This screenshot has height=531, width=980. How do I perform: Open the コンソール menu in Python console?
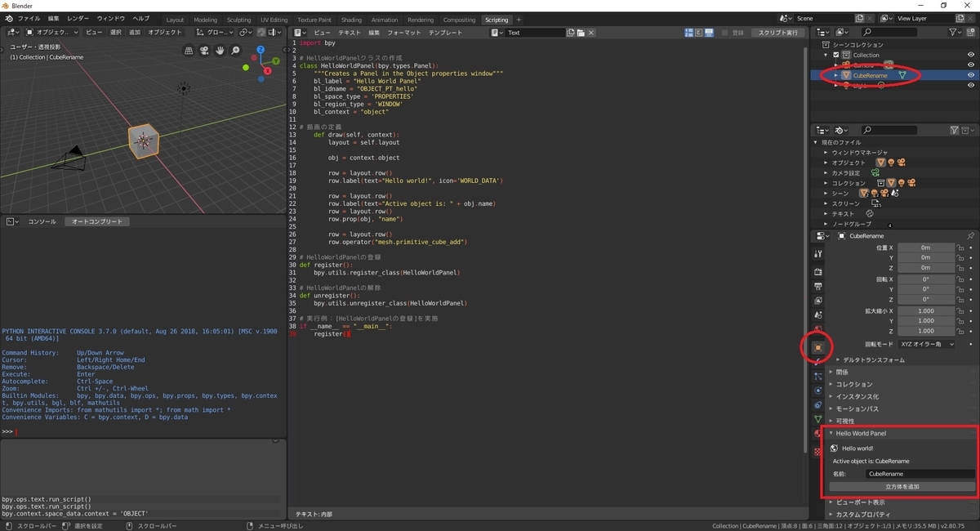pos(42,221)
